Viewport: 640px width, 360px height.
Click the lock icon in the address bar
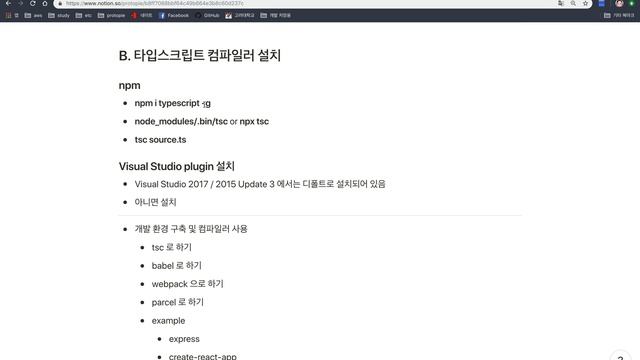[x=60, y=3]
